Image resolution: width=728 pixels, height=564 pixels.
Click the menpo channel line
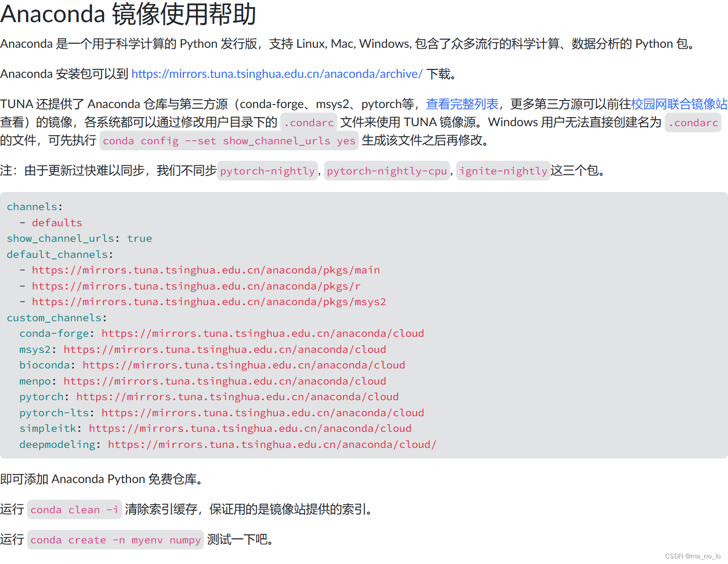(x=203, y=381)
